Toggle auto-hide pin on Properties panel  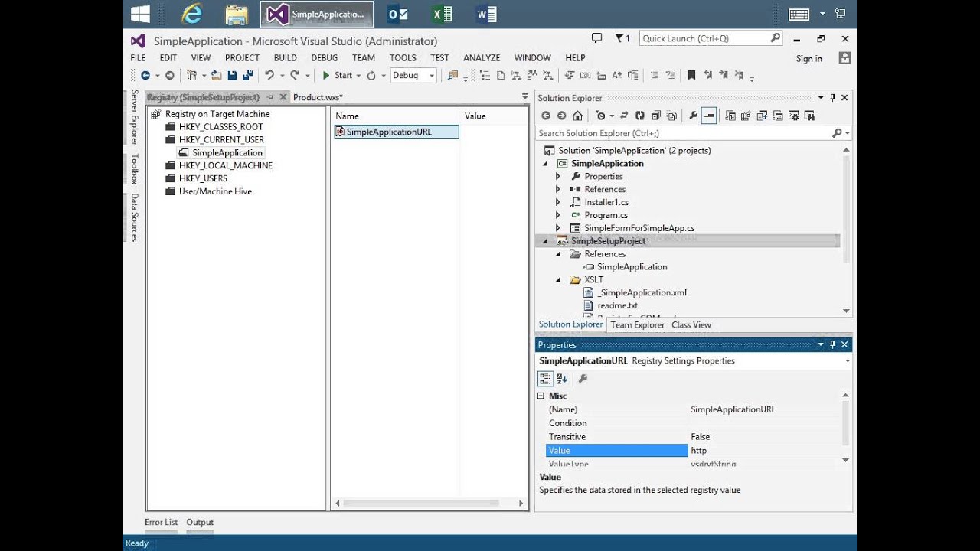pos(833,344)
